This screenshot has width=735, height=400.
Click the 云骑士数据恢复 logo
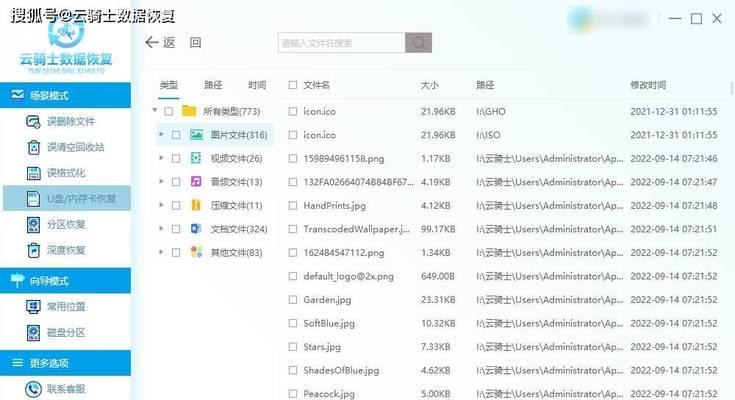point(66,45)
